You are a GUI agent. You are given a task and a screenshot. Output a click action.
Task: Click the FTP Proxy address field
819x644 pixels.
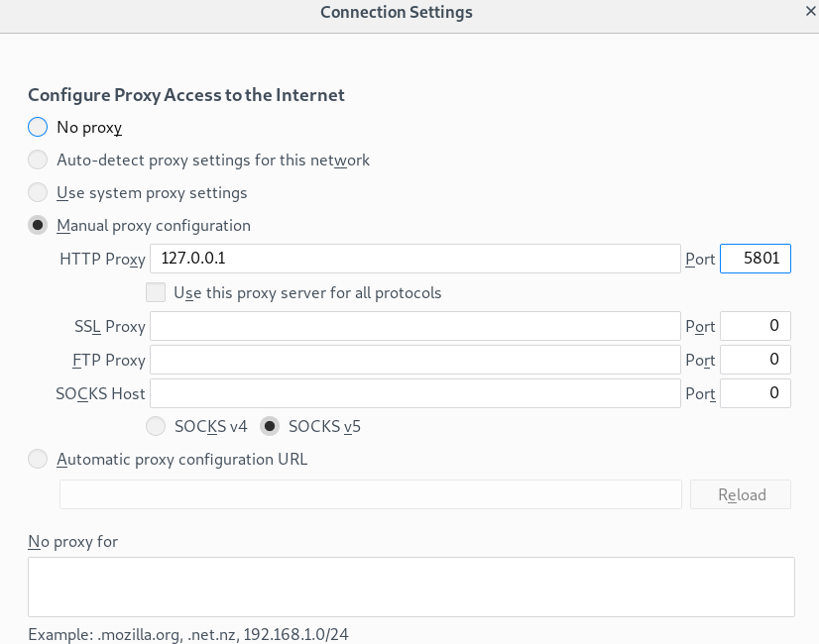pos(414,360)
